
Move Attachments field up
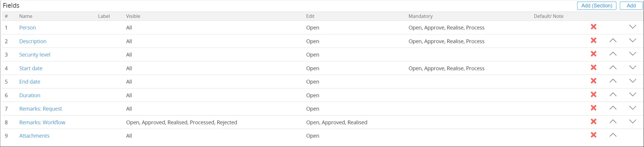tap(613, 135)
